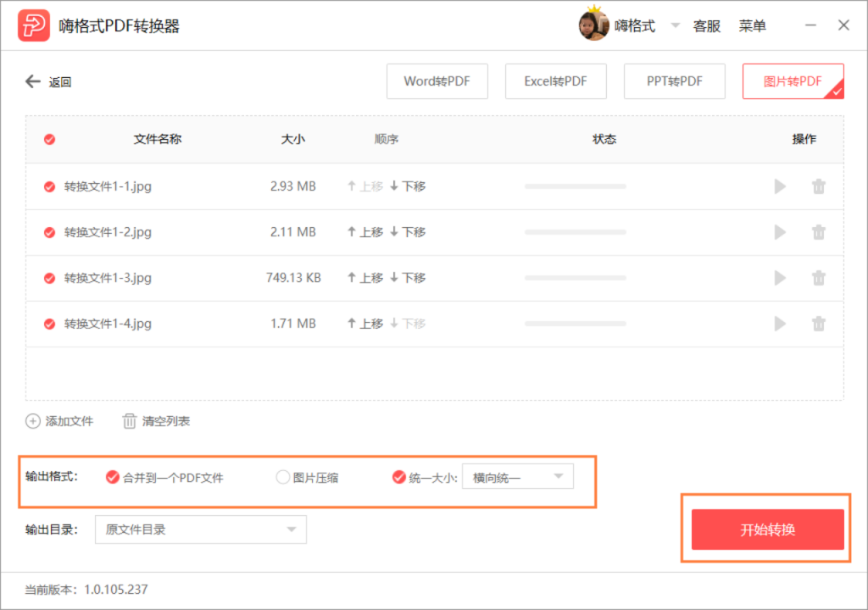Select the file name 转换文件1-2.jpg
Image resolution: width=868 pixels, height=610 pixels.
coord(108,232)
